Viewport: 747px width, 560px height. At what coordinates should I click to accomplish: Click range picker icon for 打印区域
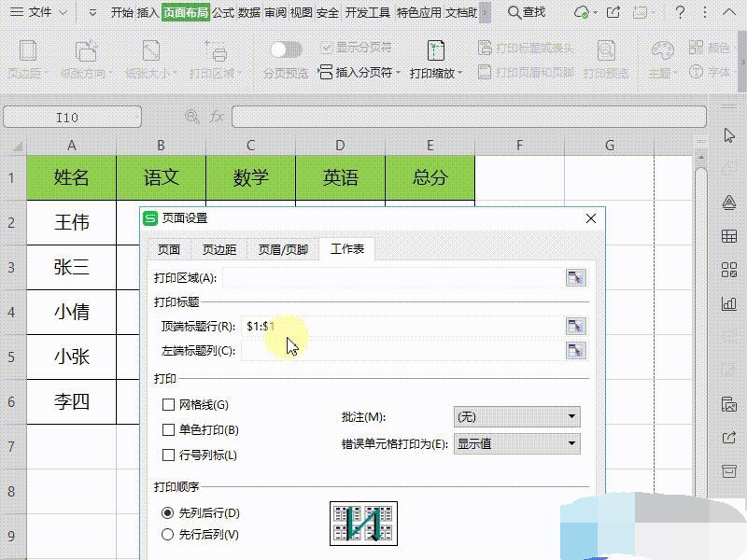coord(575,277)
